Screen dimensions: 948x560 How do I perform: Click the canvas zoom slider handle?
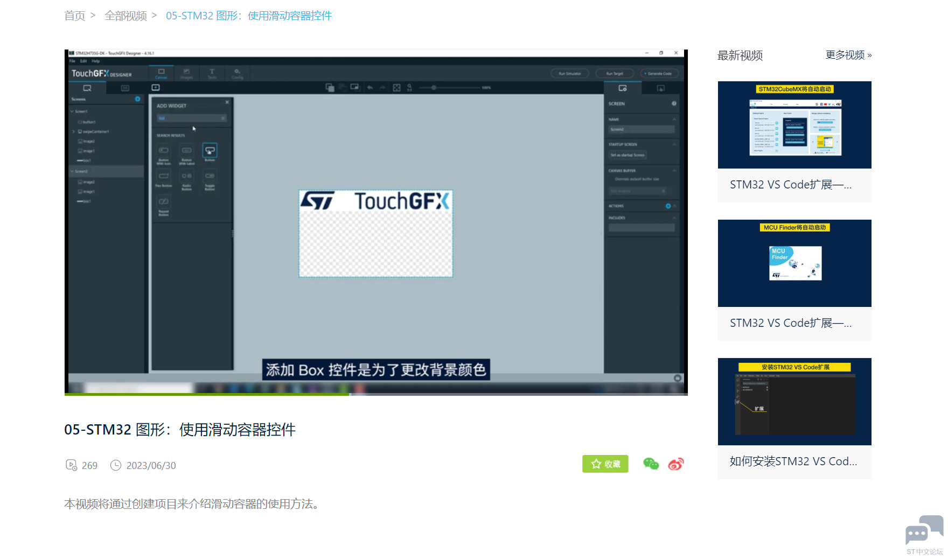click(434, 87)
